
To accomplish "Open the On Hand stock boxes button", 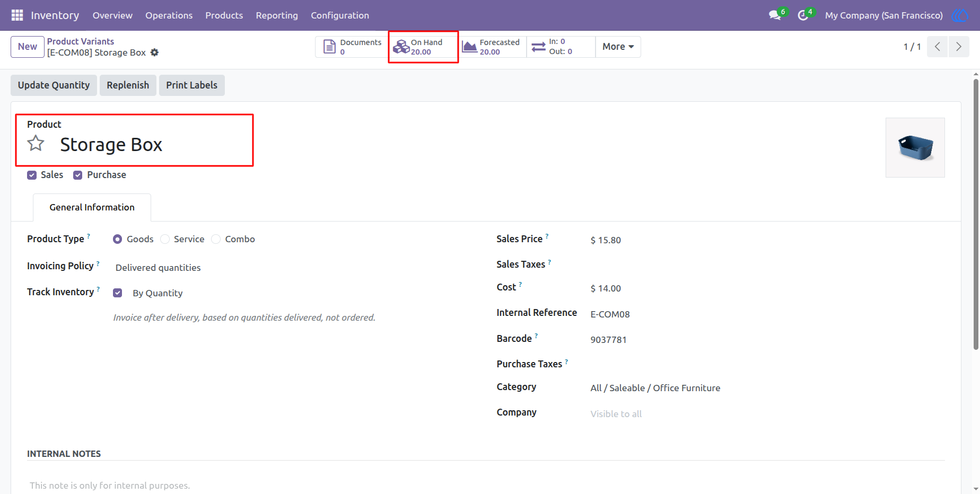I will click(x=423, y=47).
